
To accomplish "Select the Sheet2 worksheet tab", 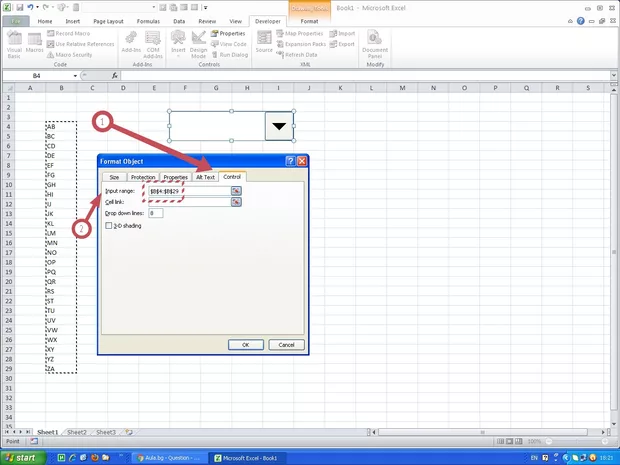I will tap(76, 432).
